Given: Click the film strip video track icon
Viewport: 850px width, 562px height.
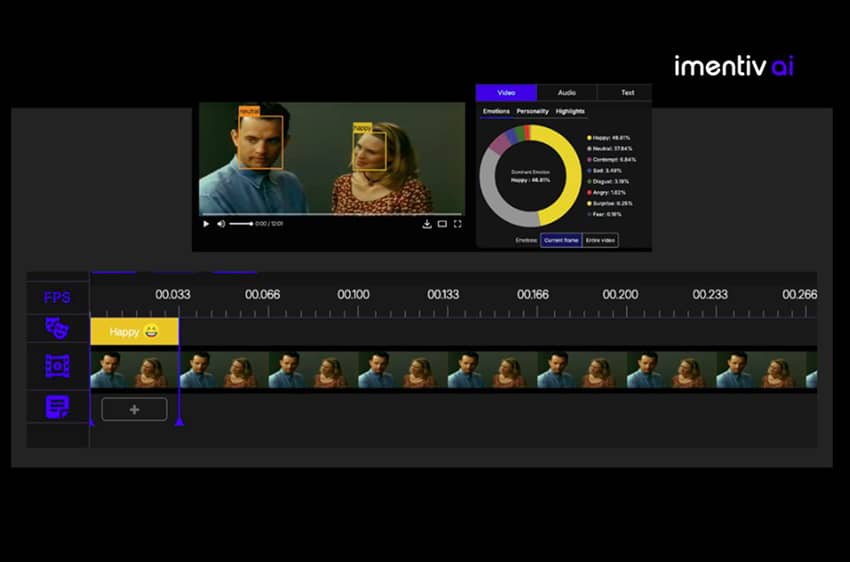Looking at the screenshot, I should point(57,366).
